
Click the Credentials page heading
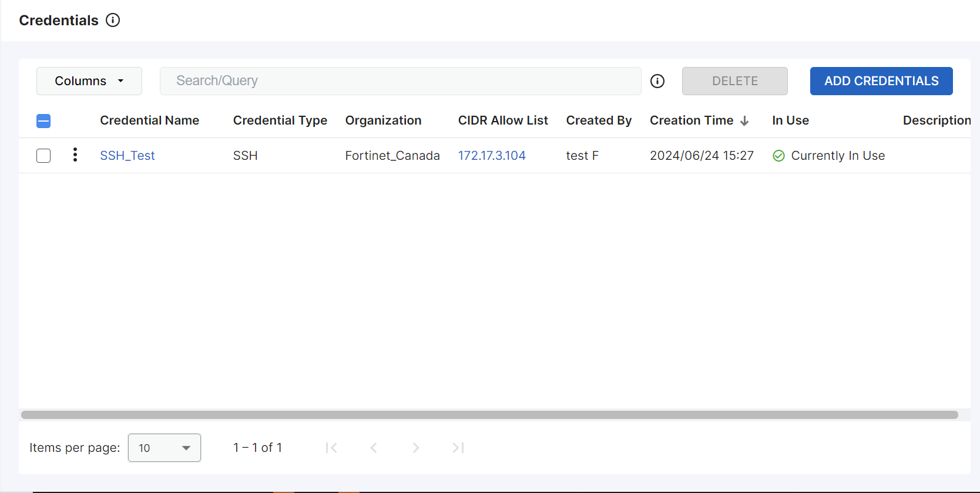tap(59, 21)
